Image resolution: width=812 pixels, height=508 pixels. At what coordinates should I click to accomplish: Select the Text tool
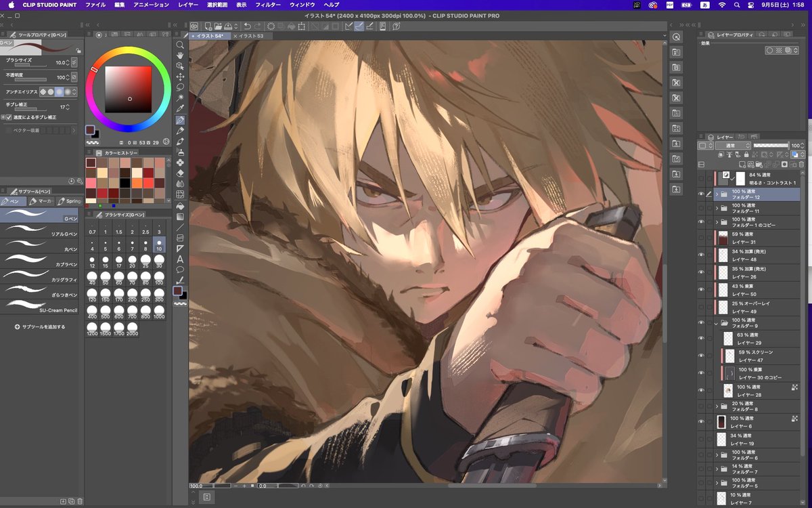(x=181, y=259)
